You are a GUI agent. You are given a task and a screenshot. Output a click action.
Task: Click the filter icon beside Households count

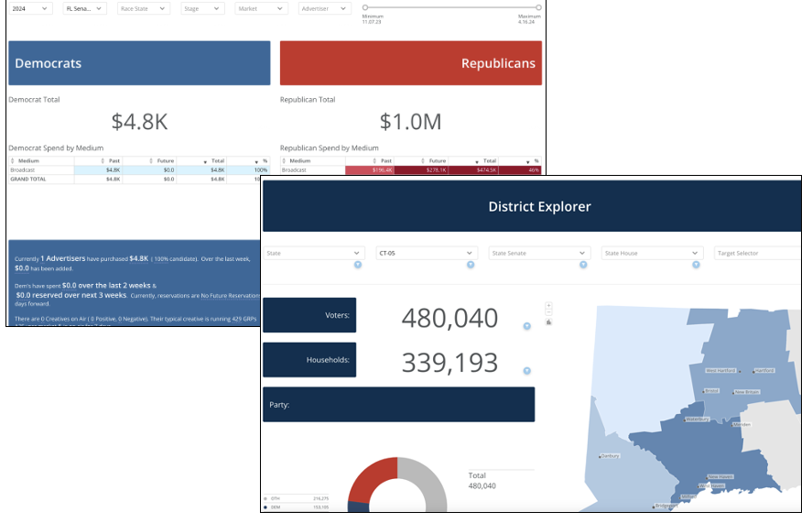(527, 371)
